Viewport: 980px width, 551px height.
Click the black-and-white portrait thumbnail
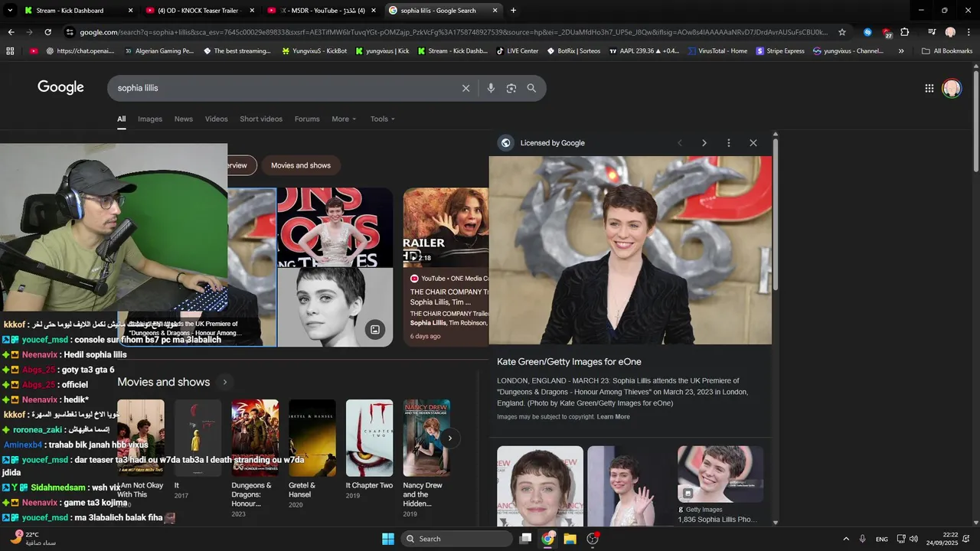335,307
